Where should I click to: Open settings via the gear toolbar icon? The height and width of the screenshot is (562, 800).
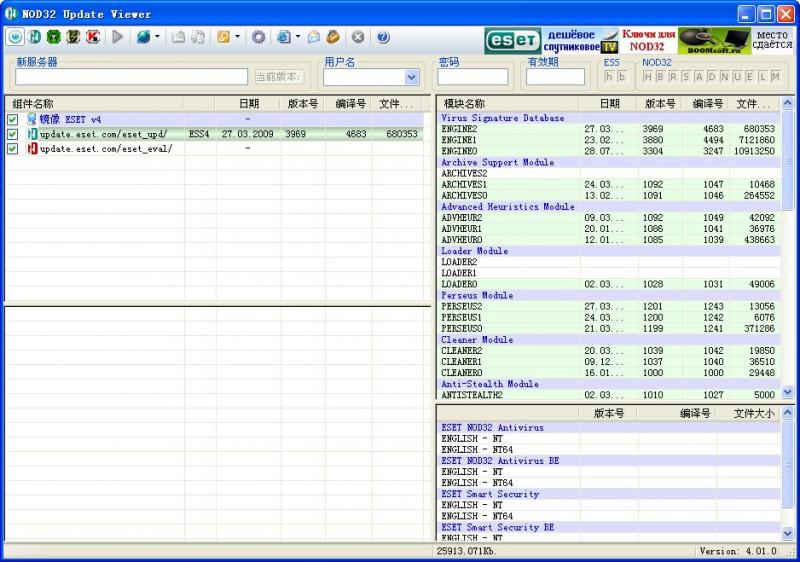coord(259,37)
